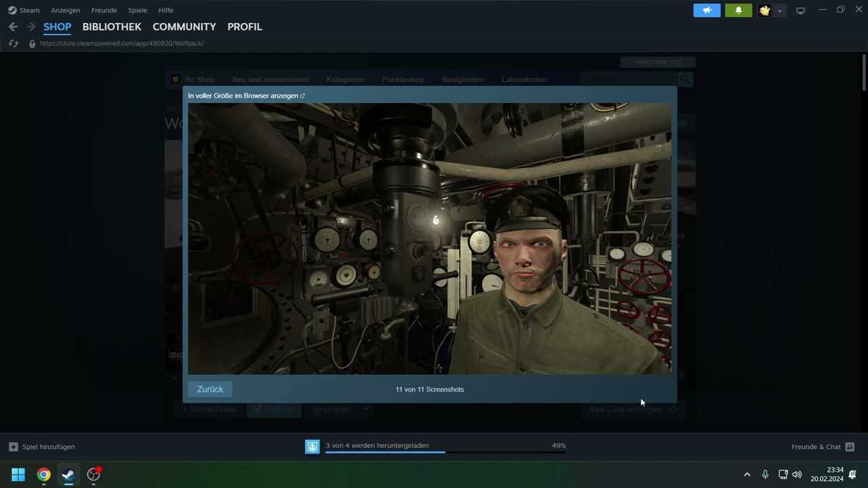868x488 pixels.
Task: Click the user avatar in the title bar
Action: [765, 10]
